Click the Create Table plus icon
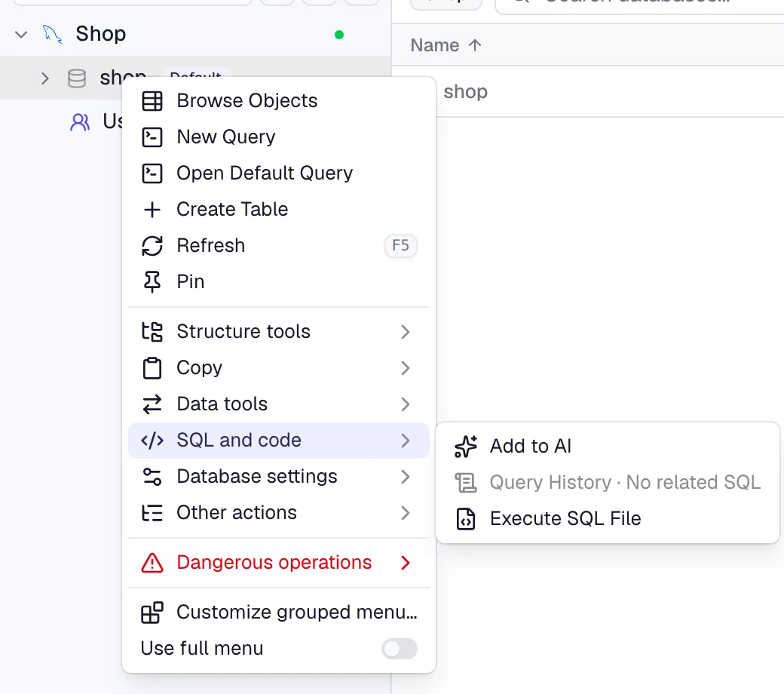 152,210
